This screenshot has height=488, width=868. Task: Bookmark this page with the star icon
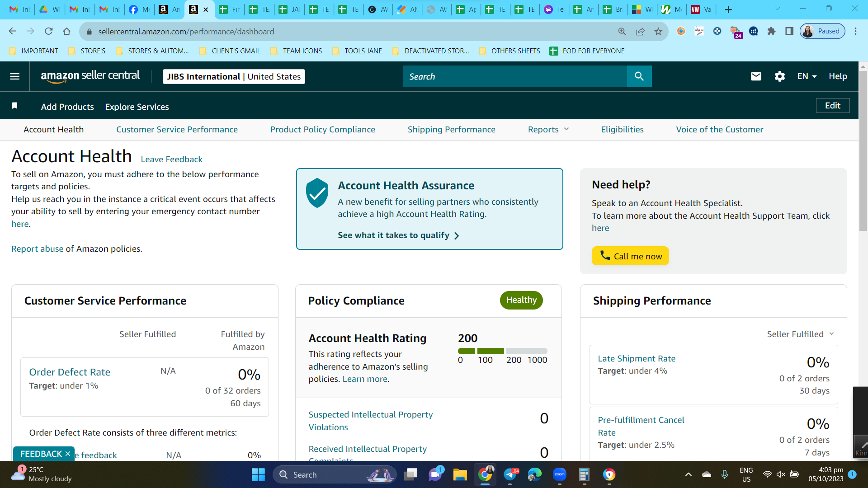coord(658,31)
